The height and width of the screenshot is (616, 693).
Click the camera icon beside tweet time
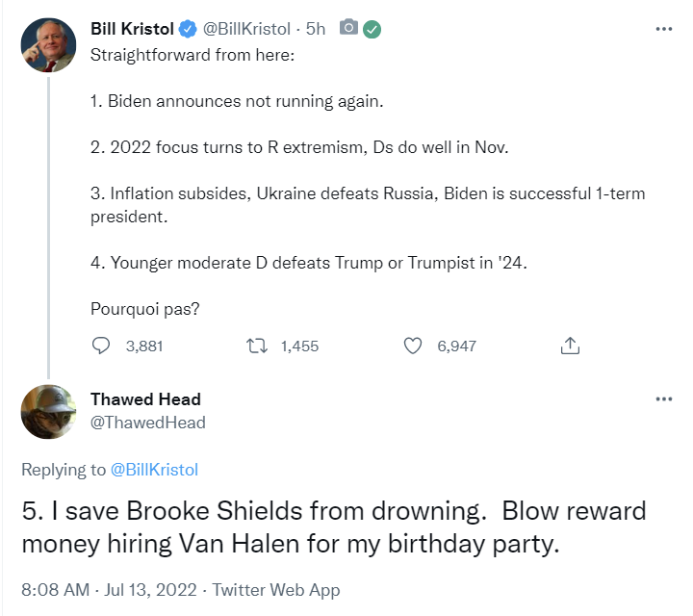[348, 29]
